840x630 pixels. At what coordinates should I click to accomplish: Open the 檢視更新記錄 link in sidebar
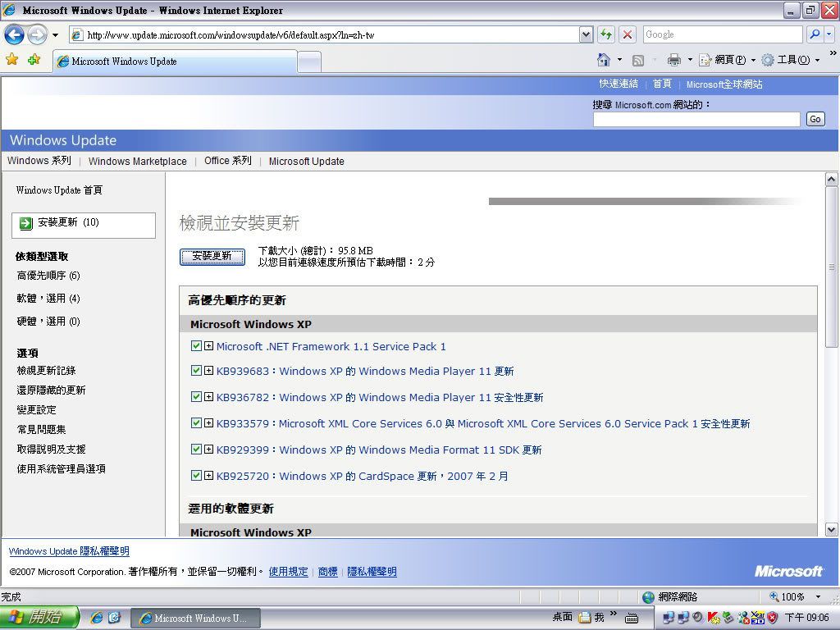pyautogui.click(x=46, y=371)
